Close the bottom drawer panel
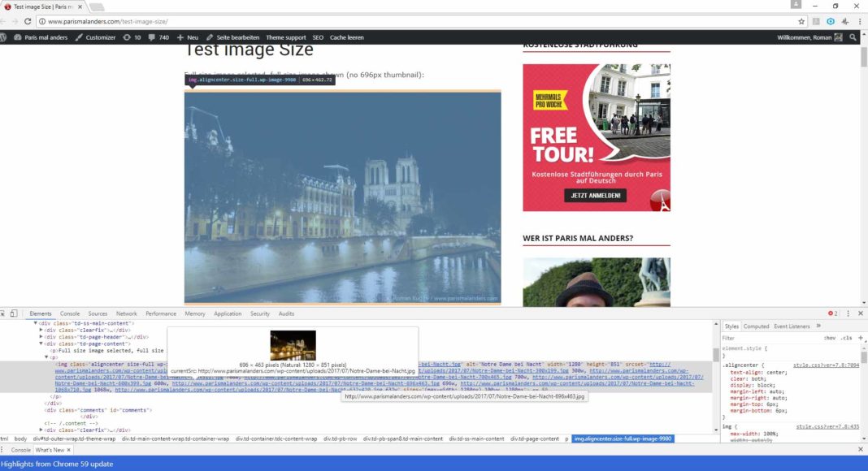This screenshot has width=868, height=471. (860, 449)
